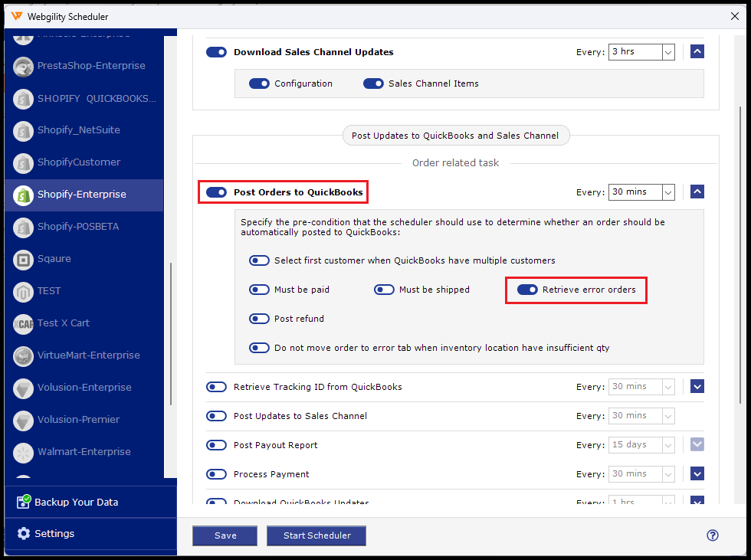751x560 pixels.
Task: Expand Retrieve Tracking ID options
Action: (x=697, y=386)
